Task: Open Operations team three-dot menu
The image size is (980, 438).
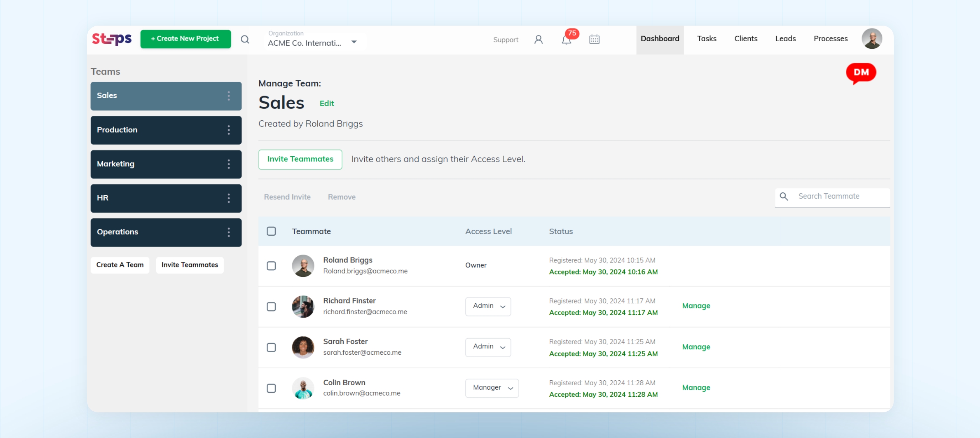Action: [x=229, y=232]
